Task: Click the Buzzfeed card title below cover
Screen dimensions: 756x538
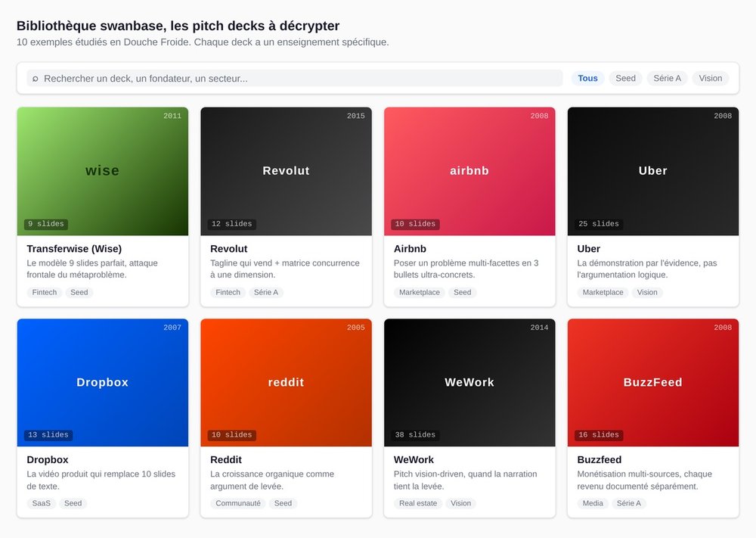Action: point(600,459)
